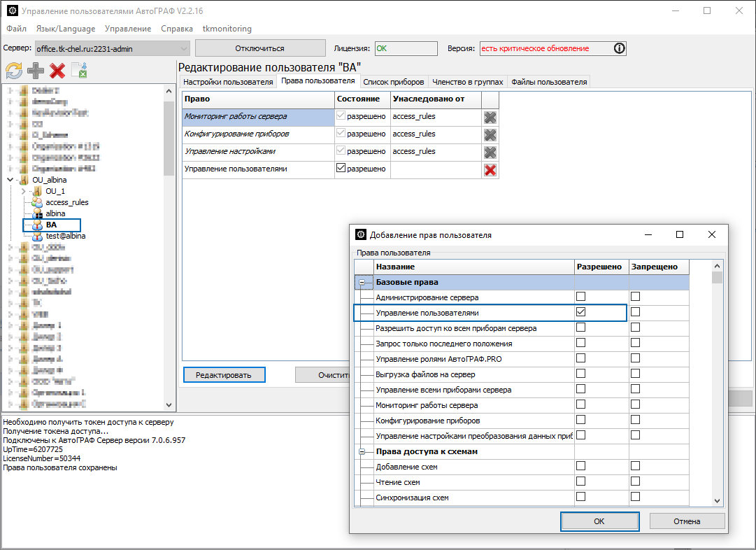Image resolution: width=756 pixels, height=550 pixels.
Task: Click gray X for Конфигурирование приборов row
Action: point(490,134)
